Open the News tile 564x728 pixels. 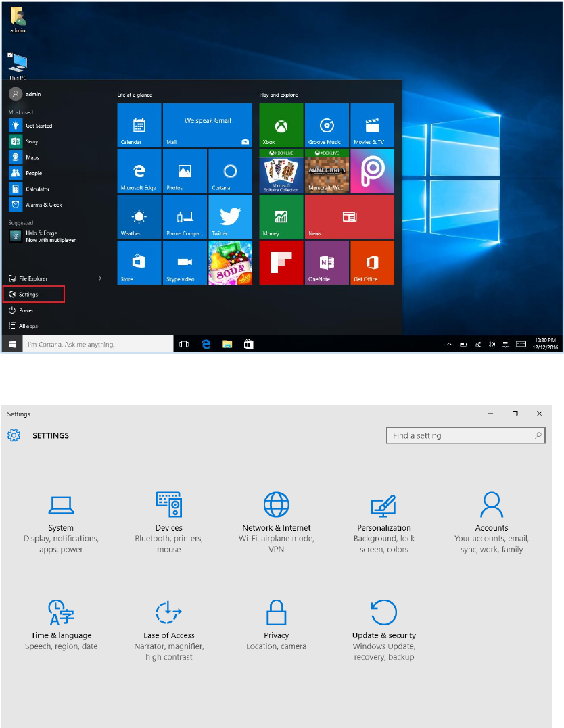coord(350,217)
